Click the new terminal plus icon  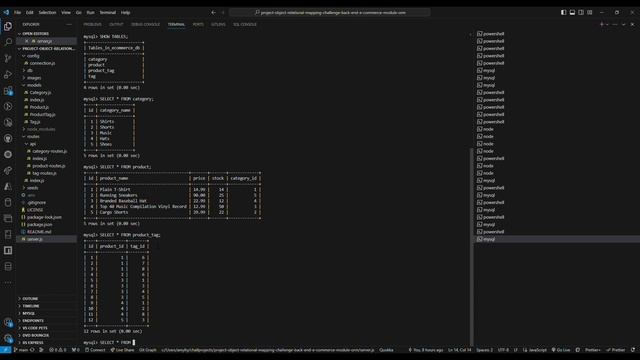tap(602, 24)
